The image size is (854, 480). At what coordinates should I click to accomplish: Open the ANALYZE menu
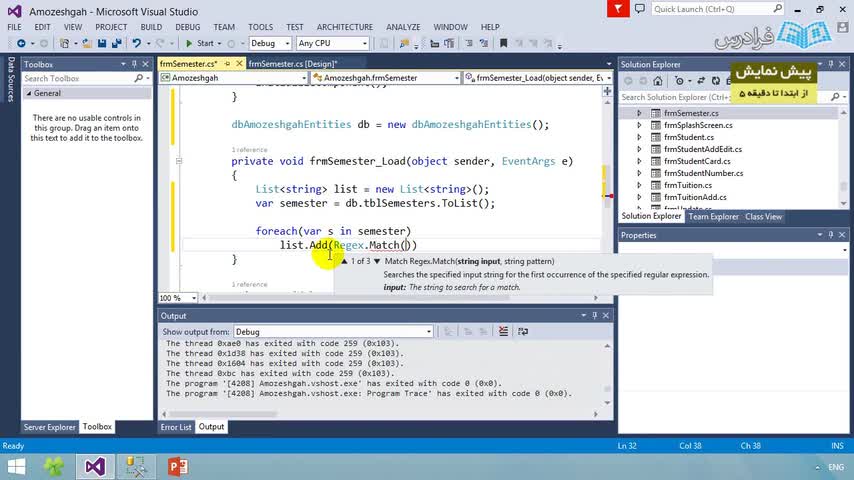tap(403, 27)
